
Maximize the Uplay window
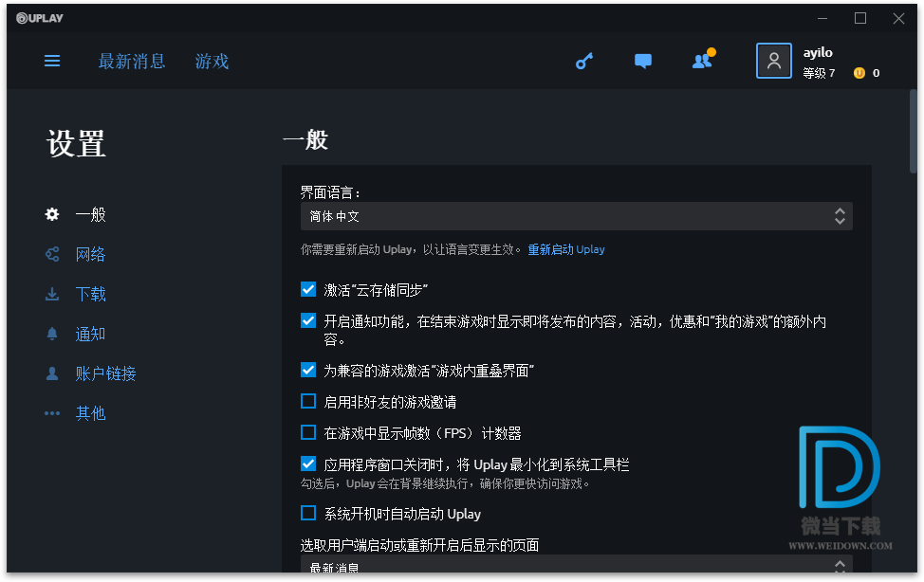tap(860, 18)
